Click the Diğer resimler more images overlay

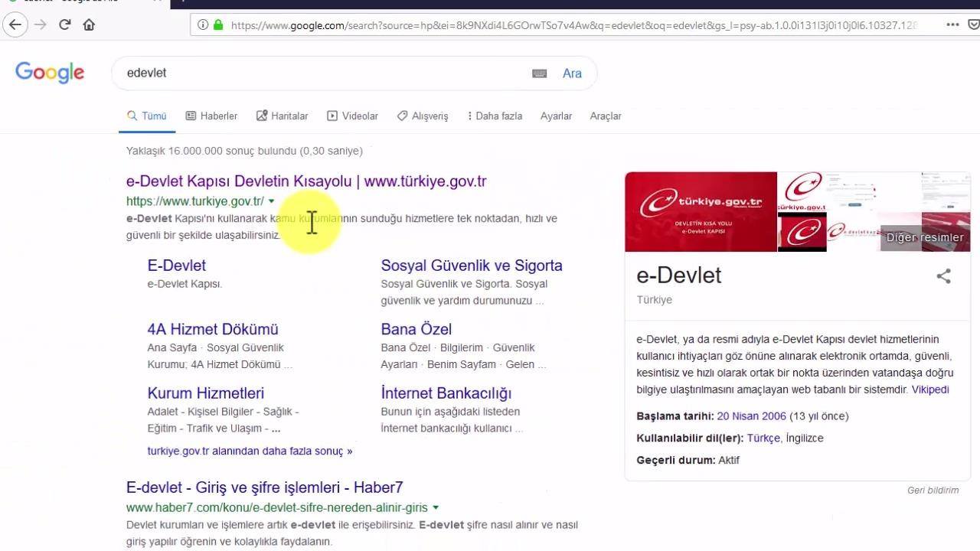(925, 237)
